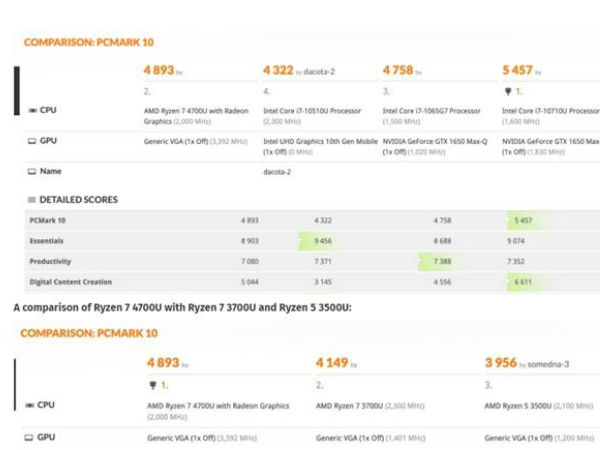Viewport: 600px width, 450px height.
Task: Click Digital Content value 4 556
Action: point(442,282)
